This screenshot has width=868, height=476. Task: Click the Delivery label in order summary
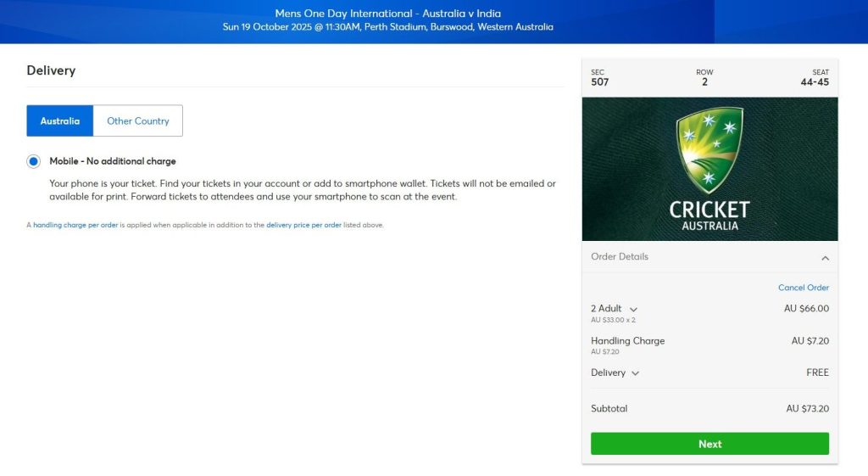608,373
